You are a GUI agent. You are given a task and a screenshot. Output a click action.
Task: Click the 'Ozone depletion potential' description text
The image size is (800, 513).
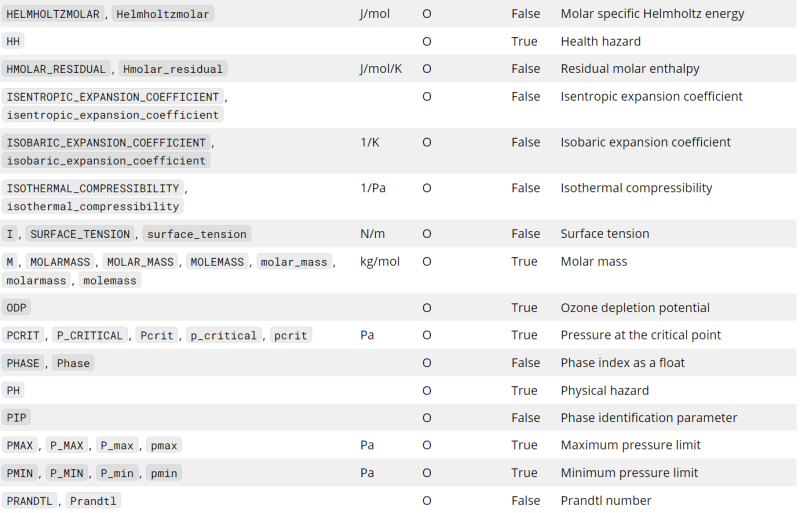pyautogui.click(x=634, y=308)
